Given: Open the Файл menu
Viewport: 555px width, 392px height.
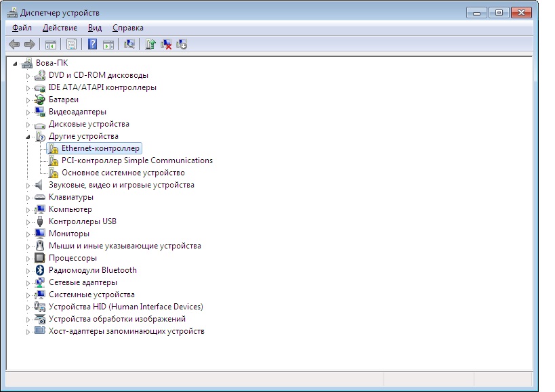Looking at the screenshot, I should [22, 28].
